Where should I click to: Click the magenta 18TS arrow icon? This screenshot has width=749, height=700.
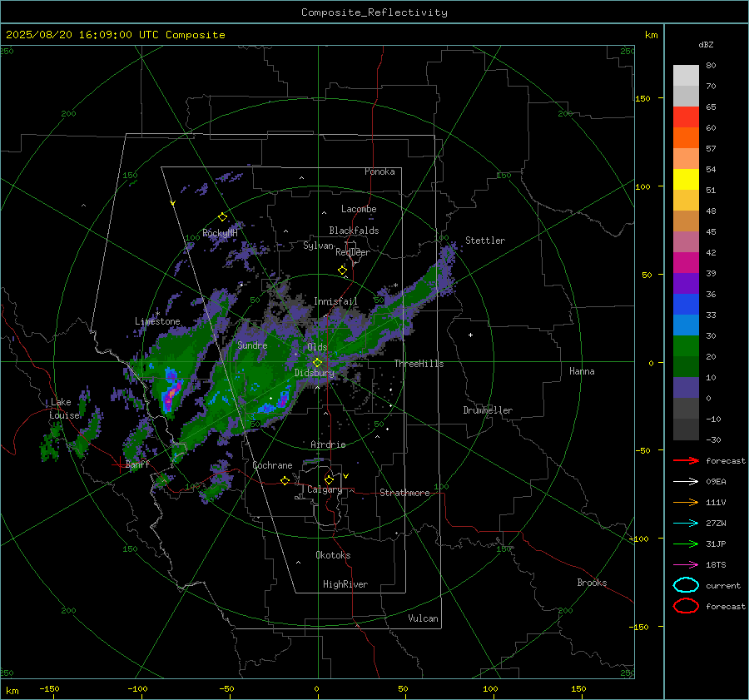coord(686,565)
